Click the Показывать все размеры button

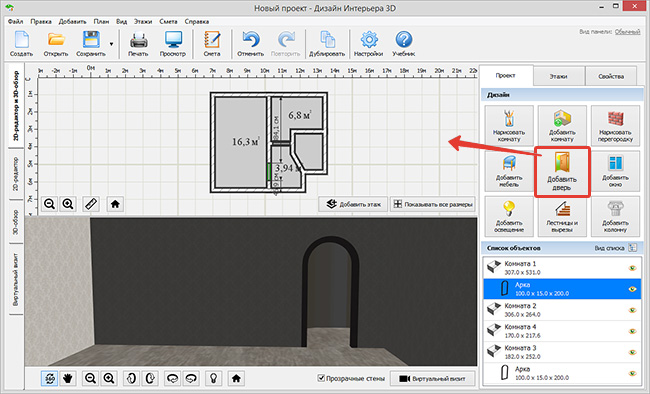[432, 204]
